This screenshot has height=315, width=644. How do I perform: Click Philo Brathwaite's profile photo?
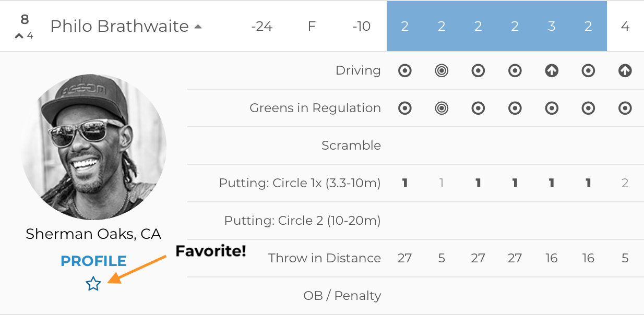(x=94, y=147)
